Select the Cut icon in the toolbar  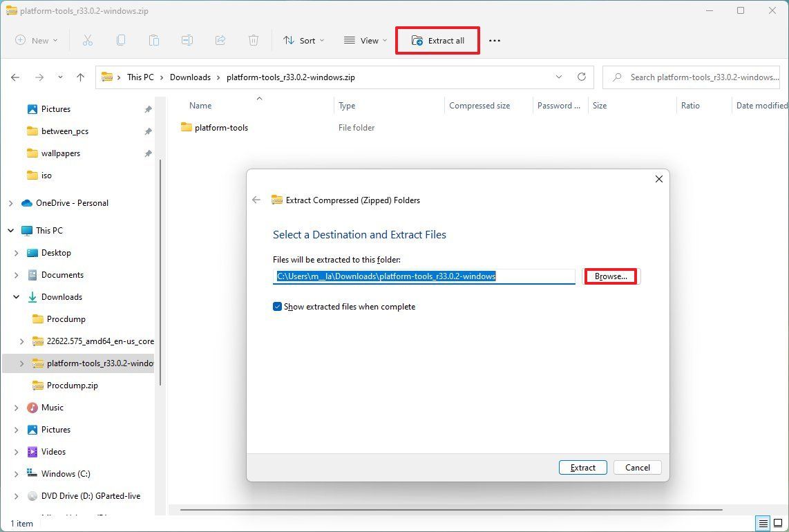(x=88, y=40)
